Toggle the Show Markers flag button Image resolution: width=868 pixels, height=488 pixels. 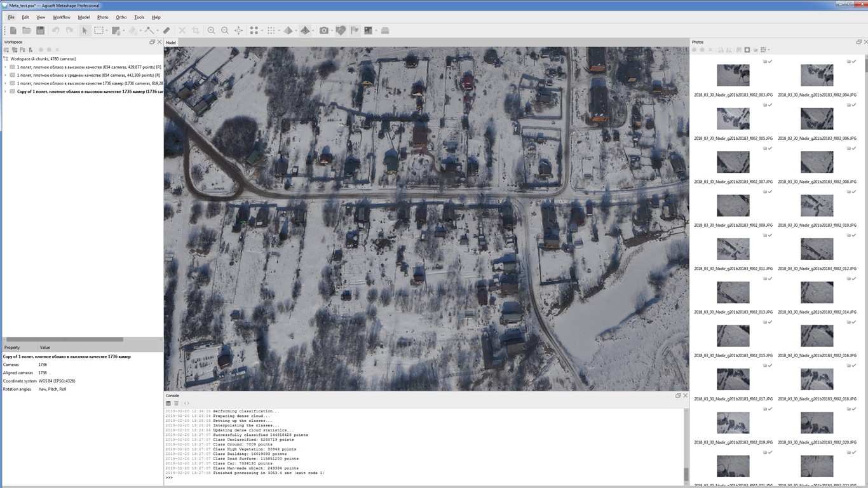pyautogui.click(x=355, y=30)
